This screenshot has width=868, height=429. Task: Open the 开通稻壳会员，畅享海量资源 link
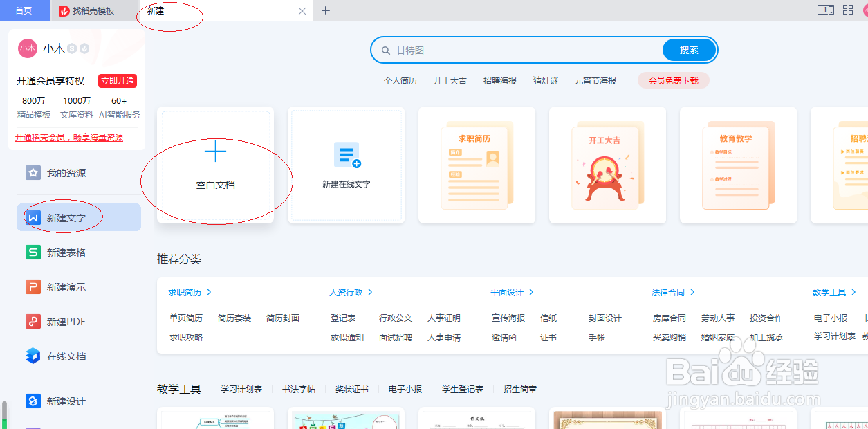point(69,138)
